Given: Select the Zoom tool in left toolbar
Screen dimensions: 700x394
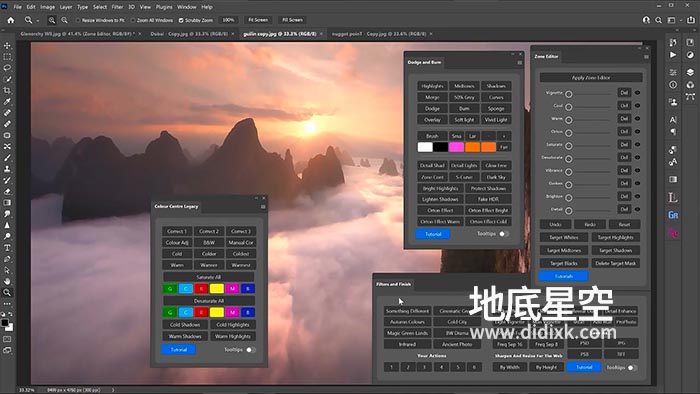Looking at the screenshot, I should point(7,292).
